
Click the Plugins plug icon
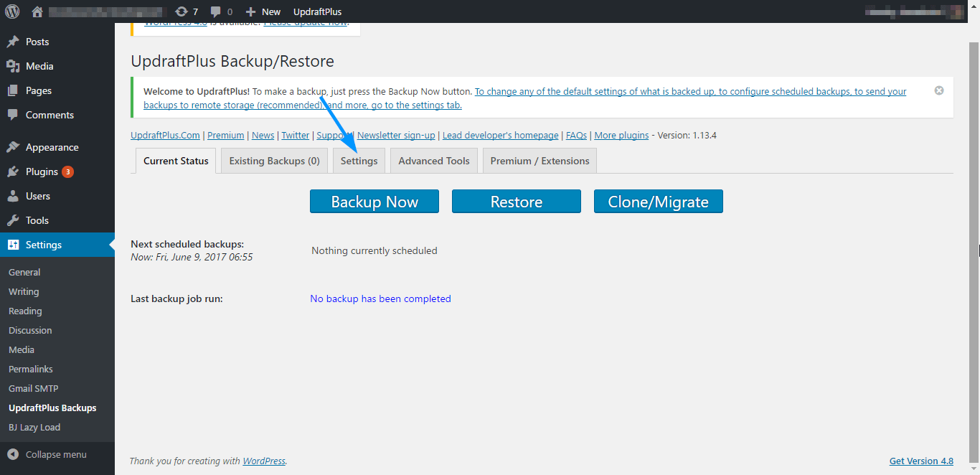(13, 171)
